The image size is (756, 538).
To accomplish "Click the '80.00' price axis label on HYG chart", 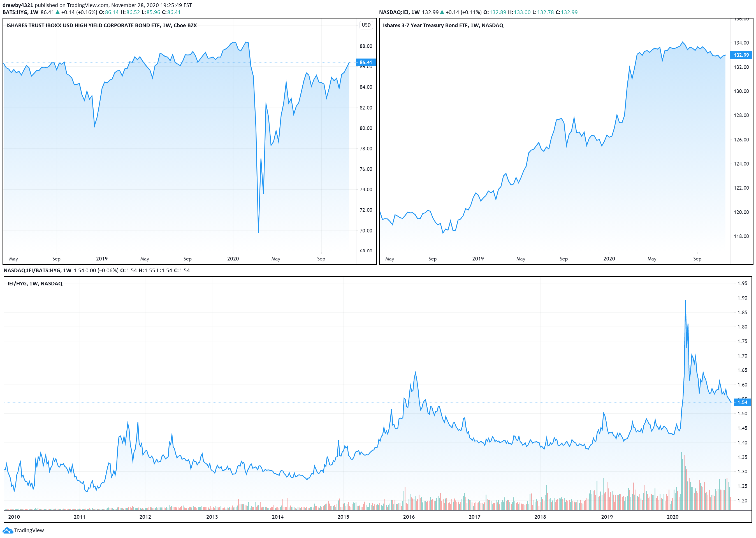I will tap(366, 128).
